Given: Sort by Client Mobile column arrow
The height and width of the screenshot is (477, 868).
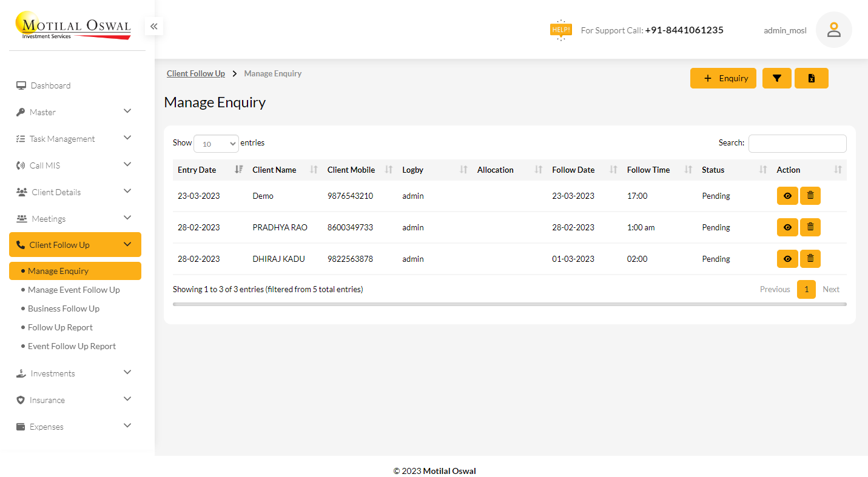Looking at the screenshot, I should coord(389,170).
